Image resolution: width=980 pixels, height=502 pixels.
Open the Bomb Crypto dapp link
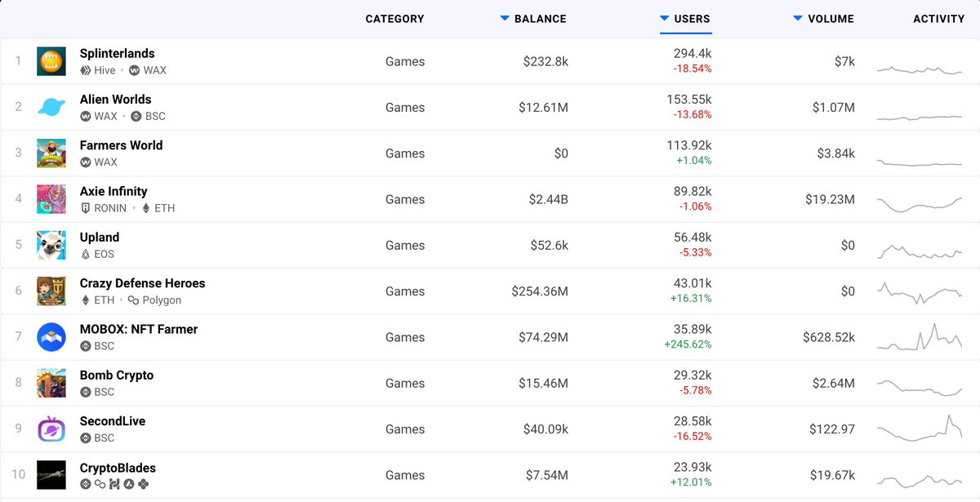[117, 375]
